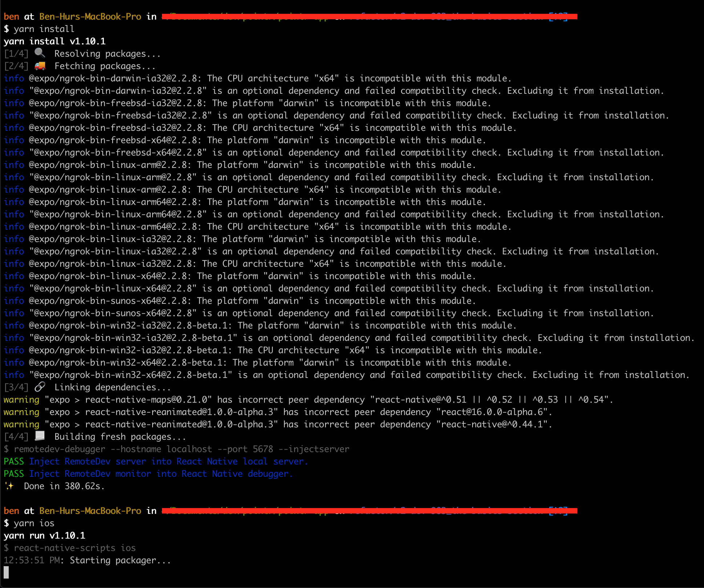Click the ngrok-bin-win32-ia32 platform "darwin" info line

pyautogui.click(x=260, y=326)
